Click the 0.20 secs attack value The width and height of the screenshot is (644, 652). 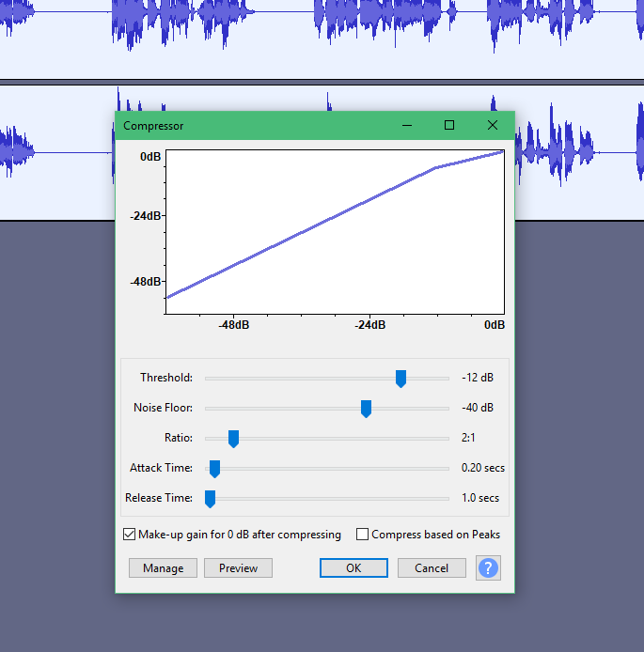coord(482,468)
